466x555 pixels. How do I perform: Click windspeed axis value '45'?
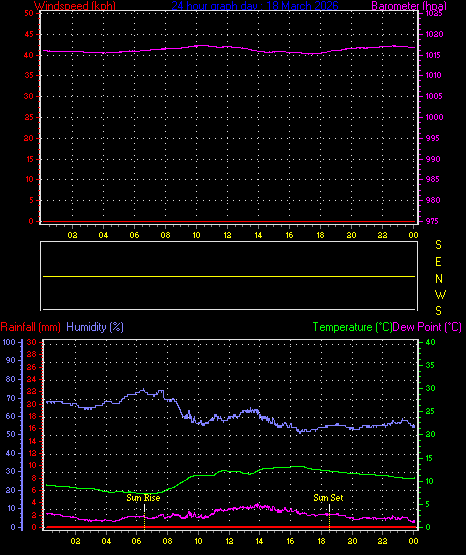(x=29, y=34)
